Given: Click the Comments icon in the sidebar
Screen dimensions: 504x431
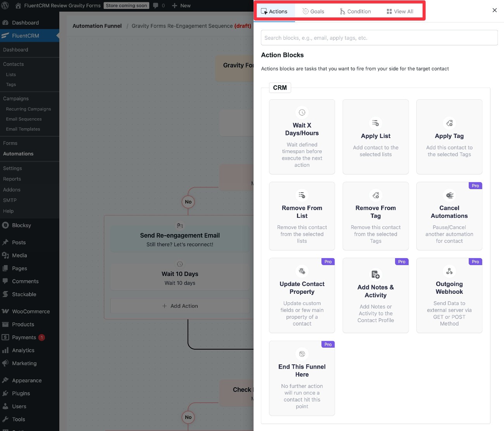Looking at the screenshot, I should point(5,281).
